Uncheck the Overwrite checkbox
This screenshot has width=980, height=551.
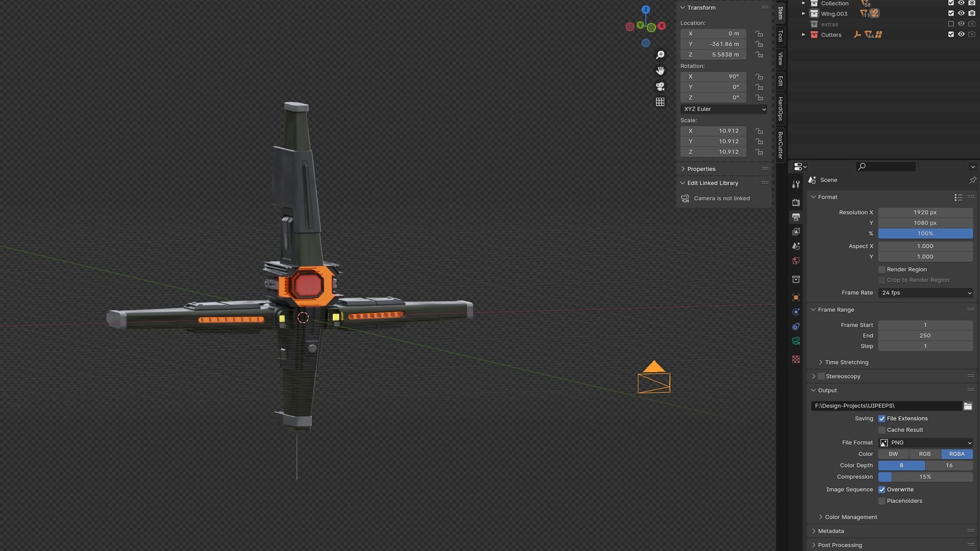[881, 489]
